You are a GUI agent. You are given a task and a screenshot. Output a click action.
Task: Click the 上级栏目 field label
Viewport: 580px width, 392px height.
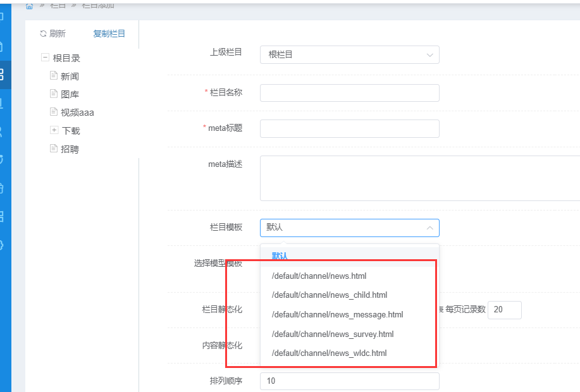pyautogui.click(x=226, y=52)
